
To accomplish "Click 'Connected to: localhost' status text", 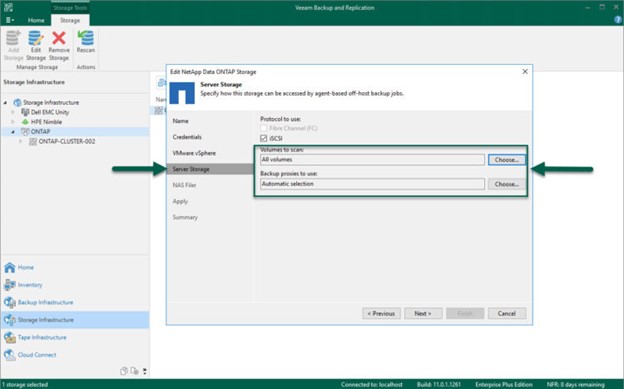I will click(x=372, y=385).
